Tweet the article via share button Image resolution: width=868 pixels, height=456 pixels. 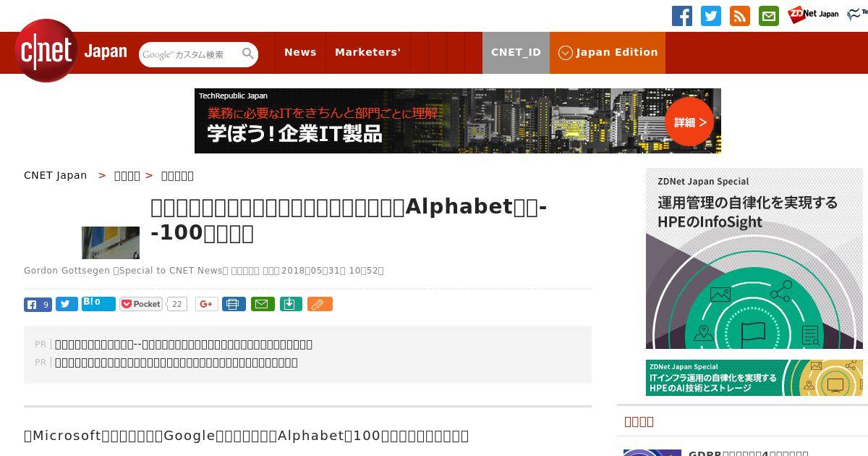click(67, 304)
